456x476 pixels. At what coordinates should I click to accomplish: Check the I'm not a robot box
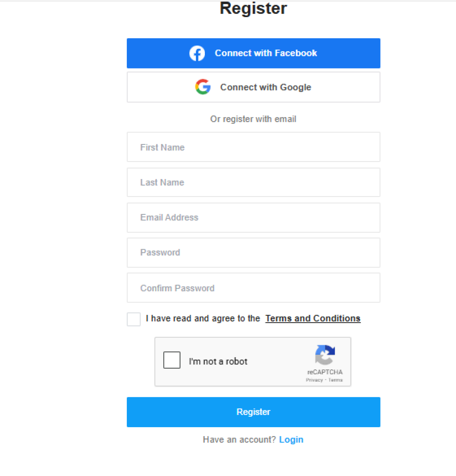172,360
